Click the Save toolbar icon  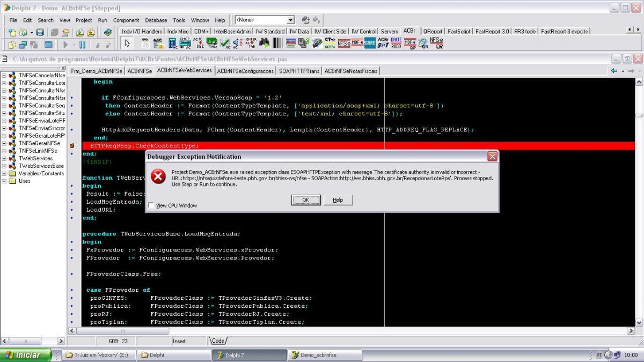(40, 32)
